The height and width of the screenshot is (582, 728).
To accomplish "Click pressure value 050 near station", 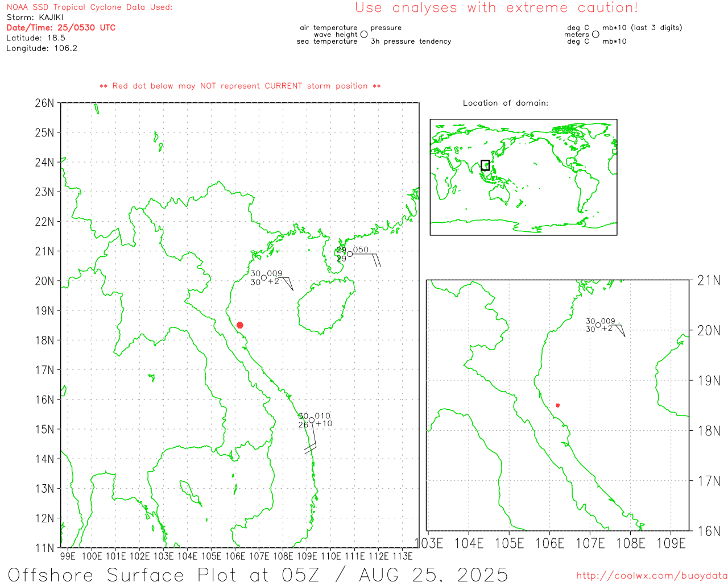I will [361, 250].
